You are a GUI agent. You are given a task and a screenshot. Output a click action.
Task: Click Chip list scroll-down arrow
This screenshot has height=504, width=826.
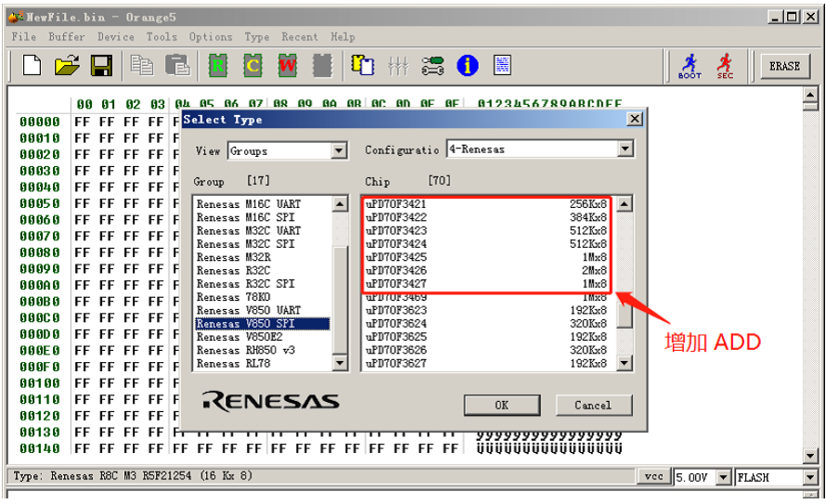click(625, 362)
